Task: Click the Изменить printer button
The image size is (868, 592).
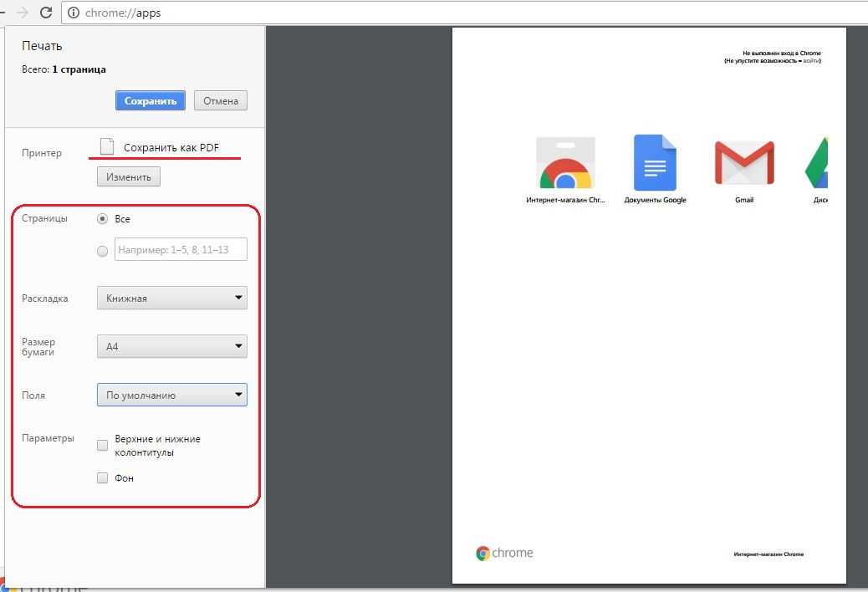Action: tap(129, 177)
